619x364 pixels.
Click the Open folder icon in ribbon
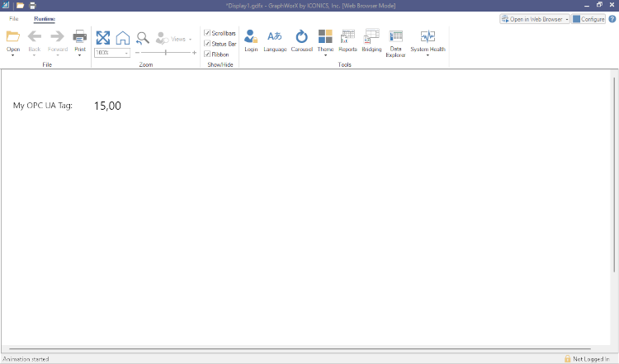13,36
